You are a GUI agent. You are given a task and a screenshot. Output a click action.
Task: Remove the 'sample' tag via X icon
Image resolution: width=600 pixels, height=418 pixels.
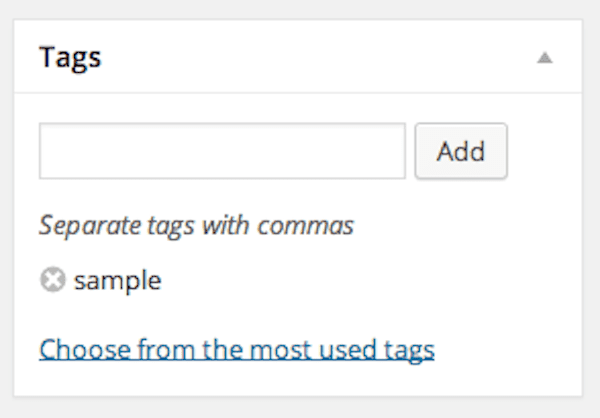pos(52,281)
